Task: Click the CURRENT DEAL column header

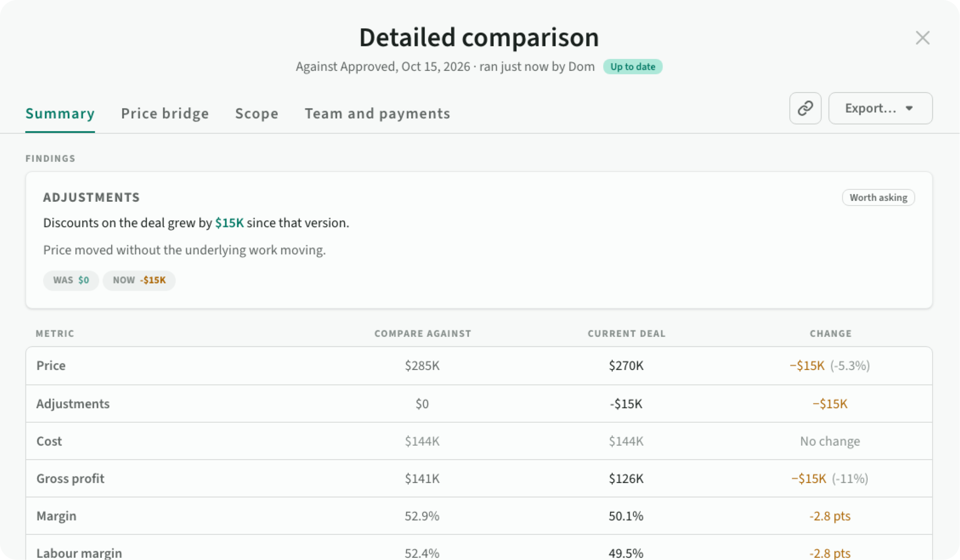Action: coord(626,334)
